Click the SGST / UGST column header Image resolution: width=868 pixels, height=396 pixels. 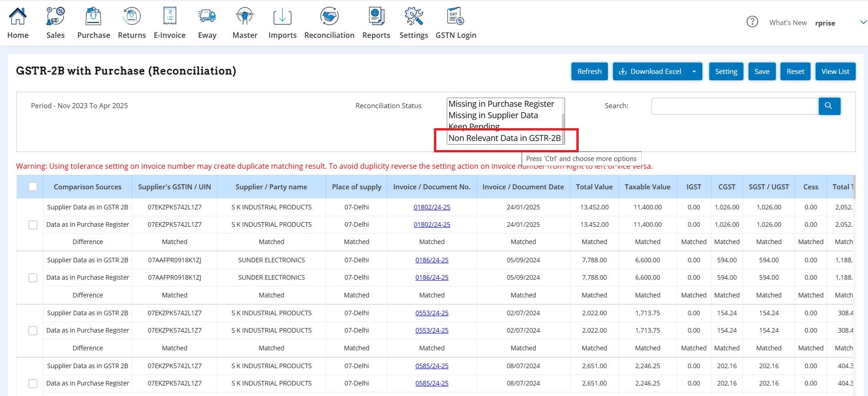[x=769, y=187]
